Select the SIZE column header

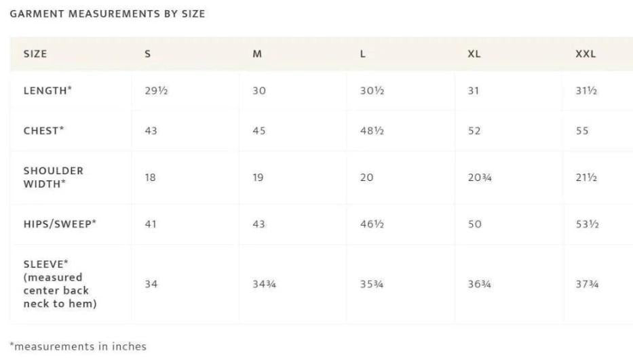[35, 54]
